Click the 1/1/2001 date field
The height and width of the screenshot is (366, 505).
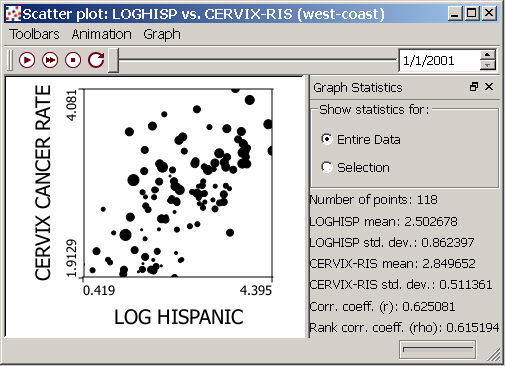(x=439, y=60)
